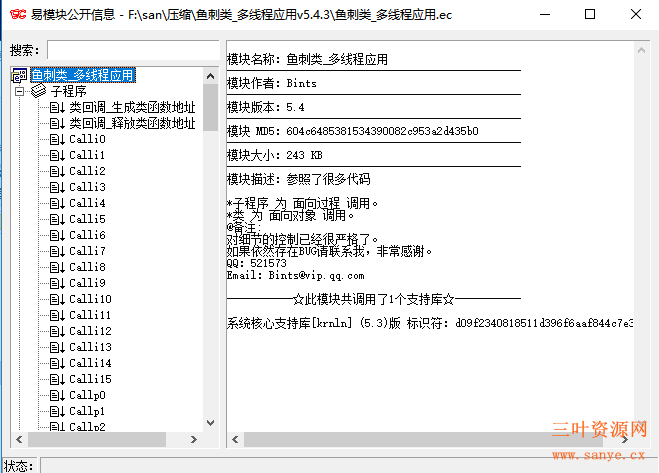Select the 子程序 tree node label

(69, 91)
